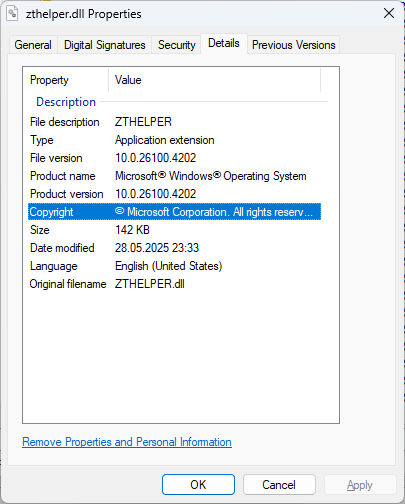Screen dimensions: 405x504
Task: Open the Digital Signatures tab
Action: 105,45
